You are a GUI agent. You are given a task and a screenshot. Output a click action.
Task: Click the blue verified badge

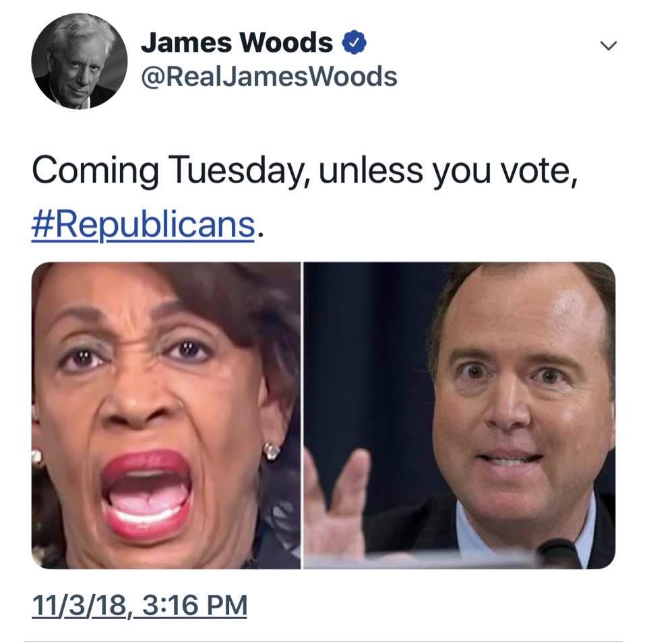coord(354,42)
